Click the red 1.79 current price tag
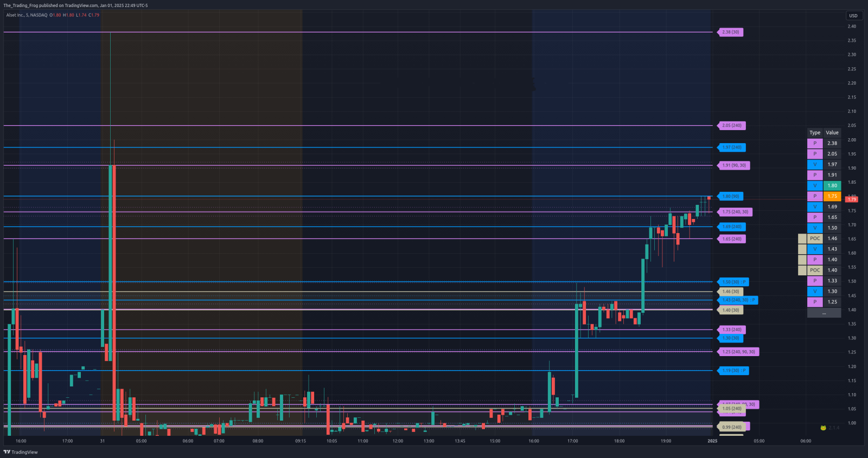Screen dimensions: 868x458 click(x=852, y=199)
